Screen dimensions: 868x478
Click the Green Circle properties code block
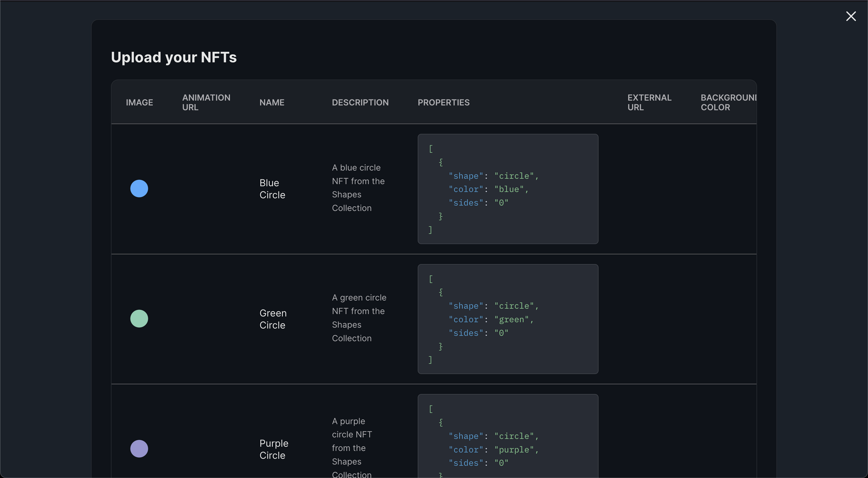point(508,319)
